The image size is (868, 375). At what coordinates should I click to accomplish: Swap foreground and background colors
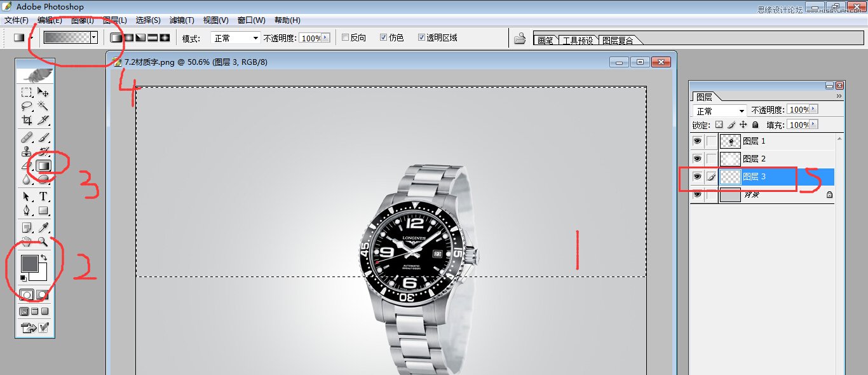(43, 257)
